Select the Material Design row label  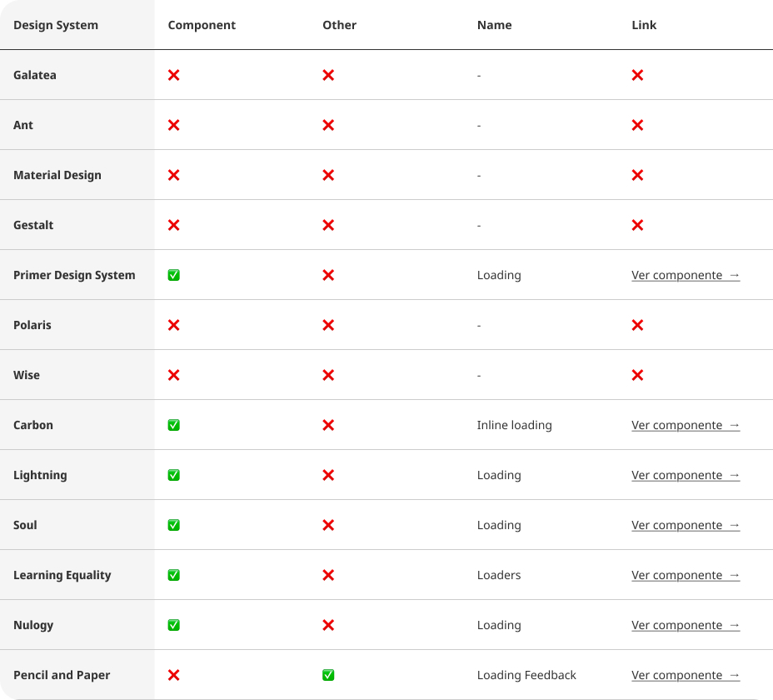(x=57, y=175)
